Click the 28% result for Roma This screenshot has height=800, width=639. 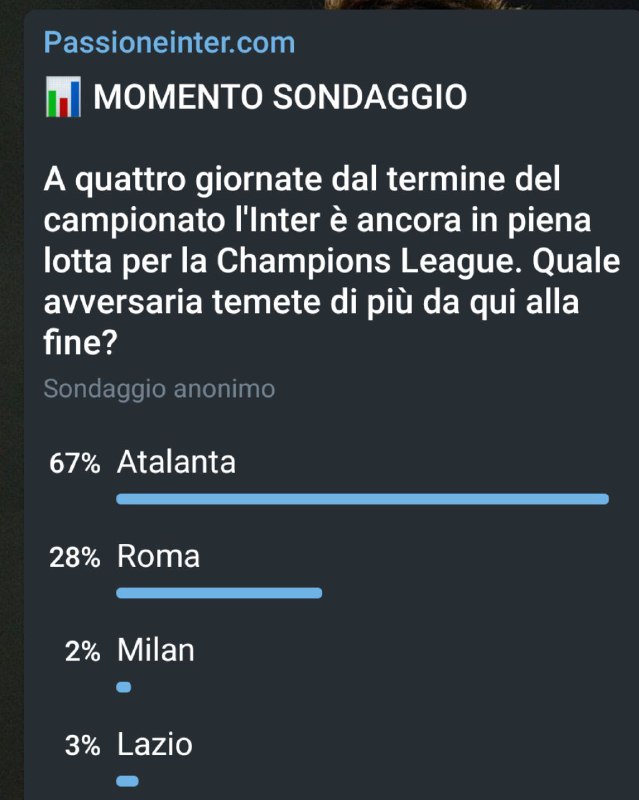pyautogui.click(x=74, y=558)
